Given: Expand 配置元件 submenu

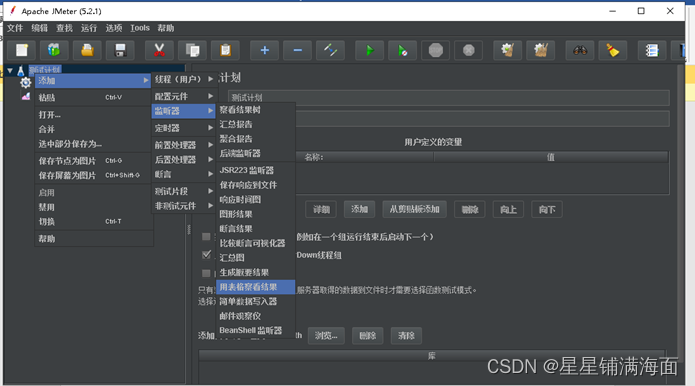Looking at the screenshot, I should coord(184,96).
